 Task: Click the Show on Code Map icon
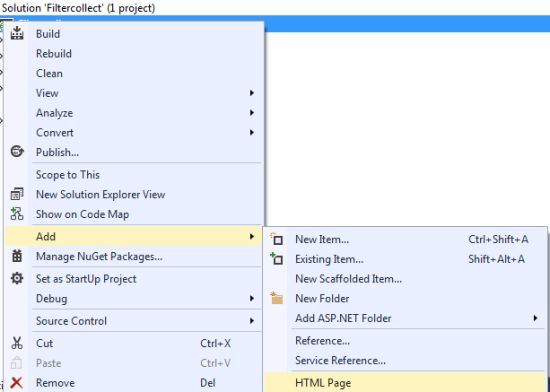click(x=17, y=214)
